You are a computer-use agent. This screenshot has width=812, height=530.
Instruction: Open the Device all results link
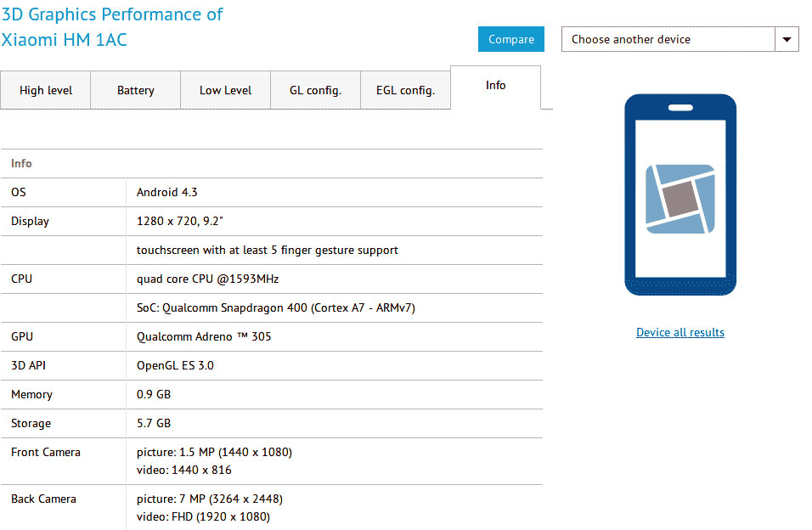[679, 332]
